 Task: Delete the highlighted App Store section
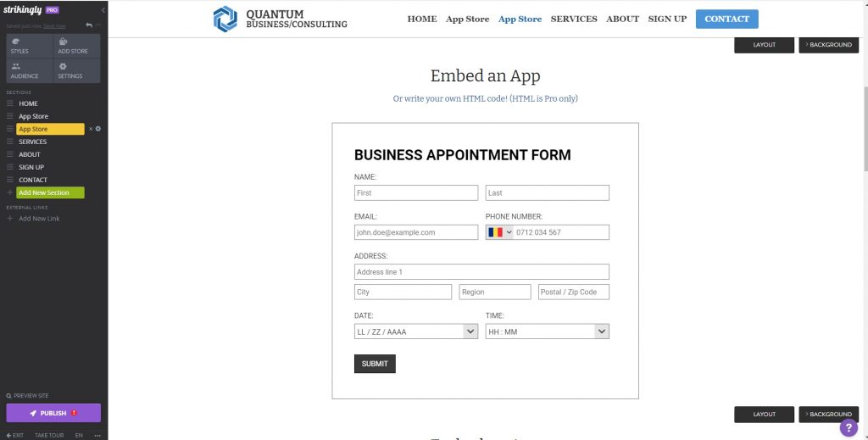pos(91,129)
